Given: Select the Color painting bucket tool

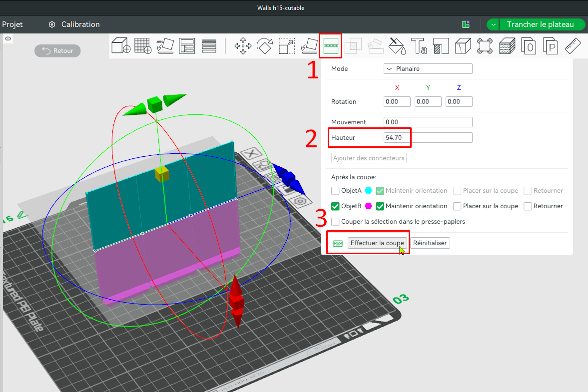Looking at the screenshot, I should 397,46.
